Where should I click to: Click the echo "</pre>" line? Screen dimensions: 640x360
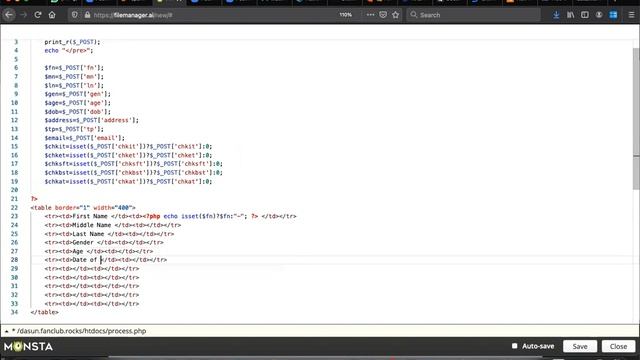tap(69, 50)
